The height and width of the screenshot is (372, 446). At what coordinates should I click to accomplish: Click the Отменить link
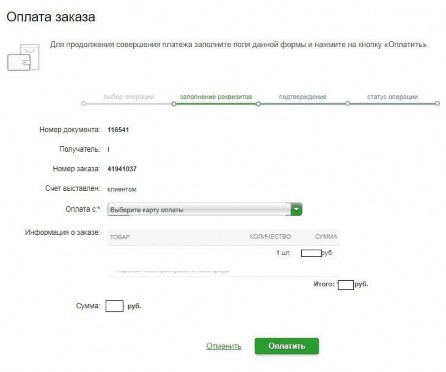point(223,346)
